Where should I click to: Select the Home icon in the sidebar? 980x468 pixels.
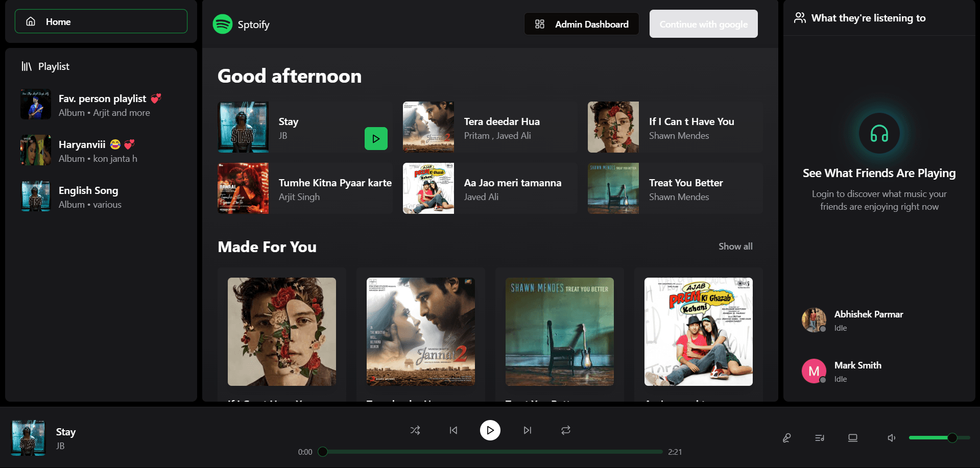(x=31, y=21)
